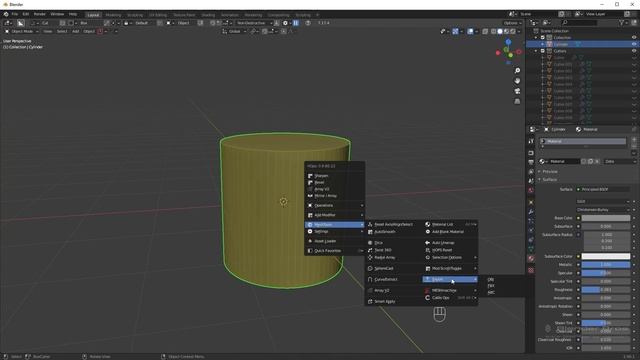Click the Blender logo icon in menu bar

[6, 14]
